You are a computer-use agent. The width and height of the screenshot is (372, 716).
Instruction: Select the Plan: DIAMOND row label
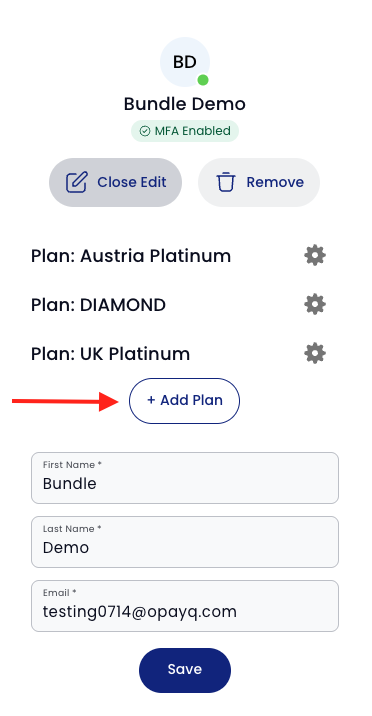tap(98, 305)
